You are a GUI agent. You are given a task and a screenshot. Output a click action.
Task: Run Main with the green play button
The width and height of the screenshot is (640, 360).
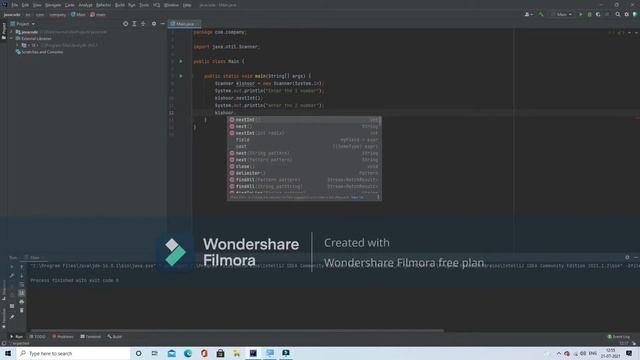click(x=581, y=14)
